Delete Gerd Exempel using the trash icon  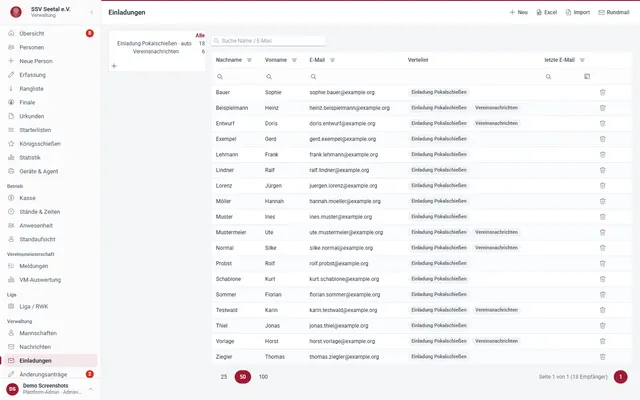(x=602, y=139)
